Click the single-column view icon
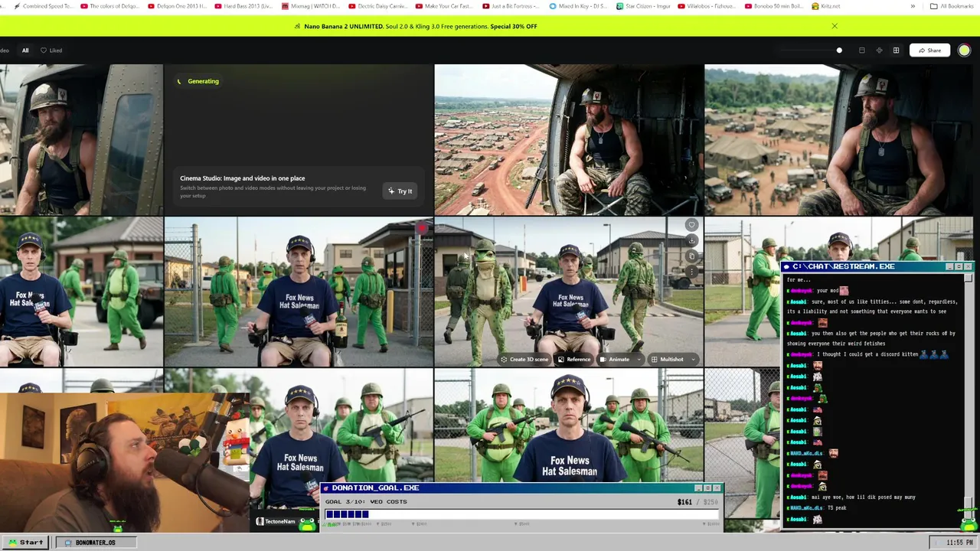Image resolution: width=980 pixels, height=551 pixels. pyautogui.click(x=861, y=51)
